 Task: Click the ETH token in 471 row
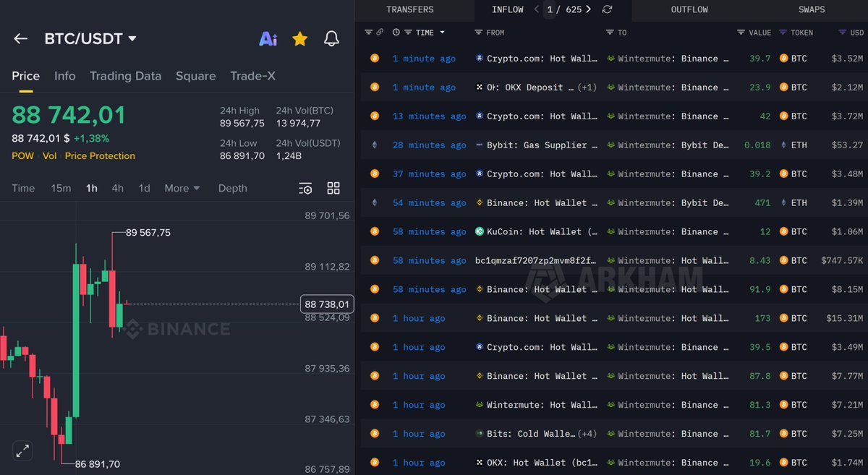(x=793, y=203)
